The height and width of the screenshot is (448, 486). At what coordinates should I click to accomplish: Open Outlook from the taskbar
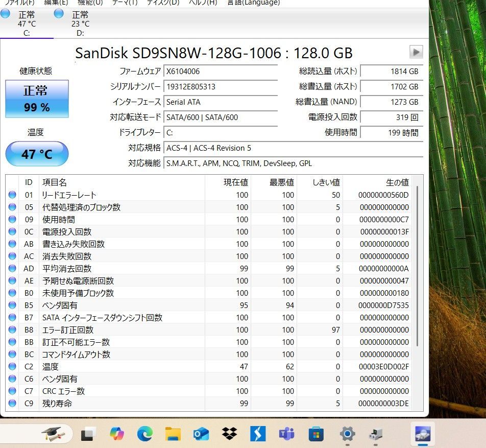coord(201,434)
